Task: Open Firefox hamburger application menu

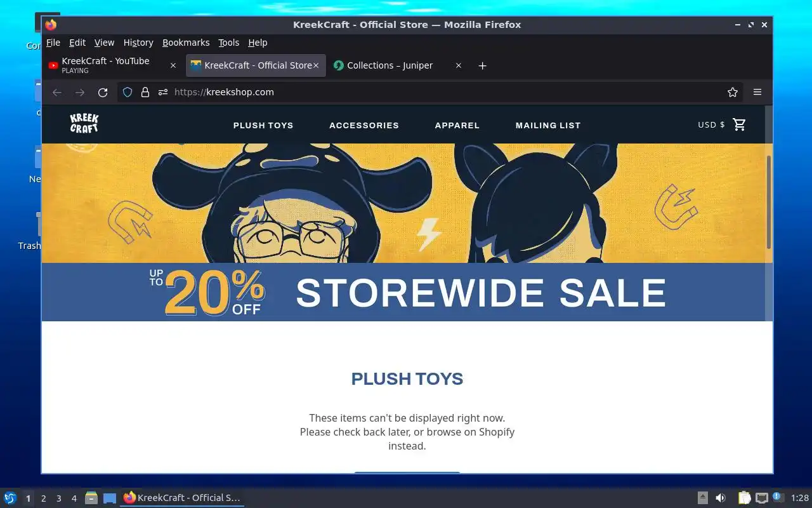Action: (x=757, y=92)
